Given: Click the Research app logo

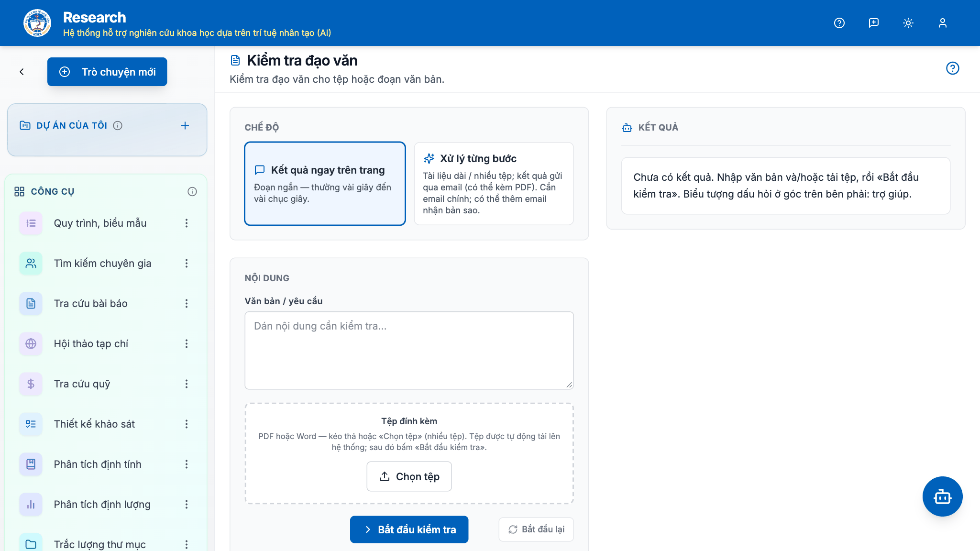Looking at the screenshot, I should (37, 23).
